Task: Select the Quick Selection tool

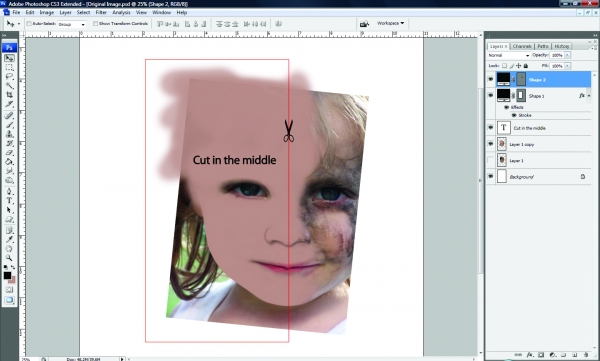Action: tap(10, 86)
